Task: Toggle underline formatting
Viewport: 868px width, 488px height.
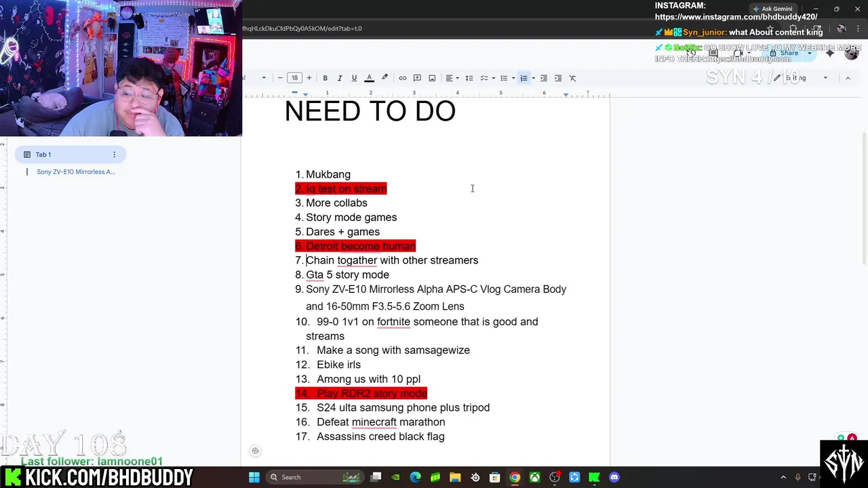Action: [354, 78]
